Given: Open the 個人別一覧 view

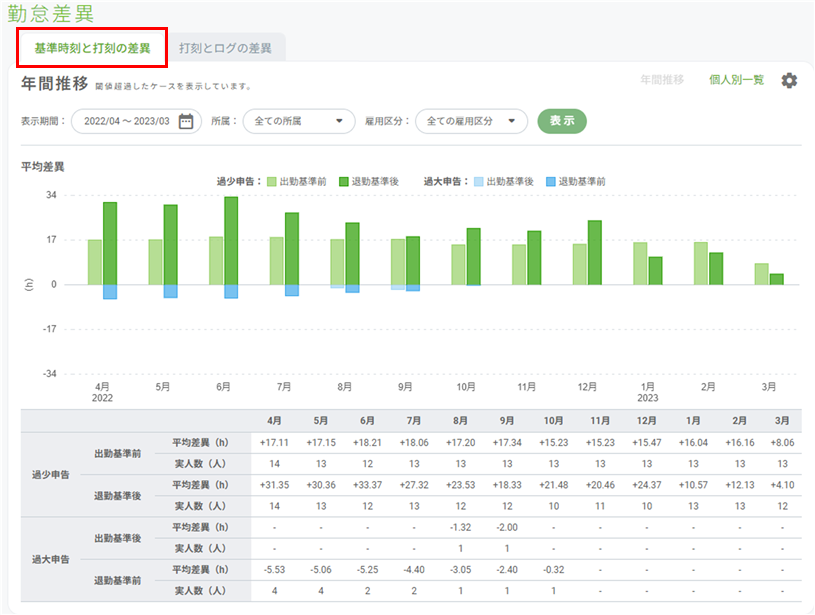Looking at the screenshot, I should 737,80.
